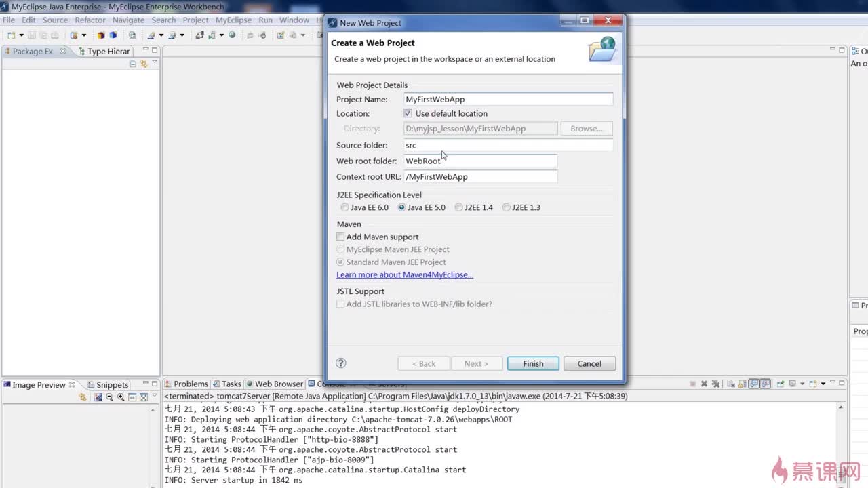Select J2EE 1.3 specification level
Viewport: 868px width, 488px height.
point(507,207)
